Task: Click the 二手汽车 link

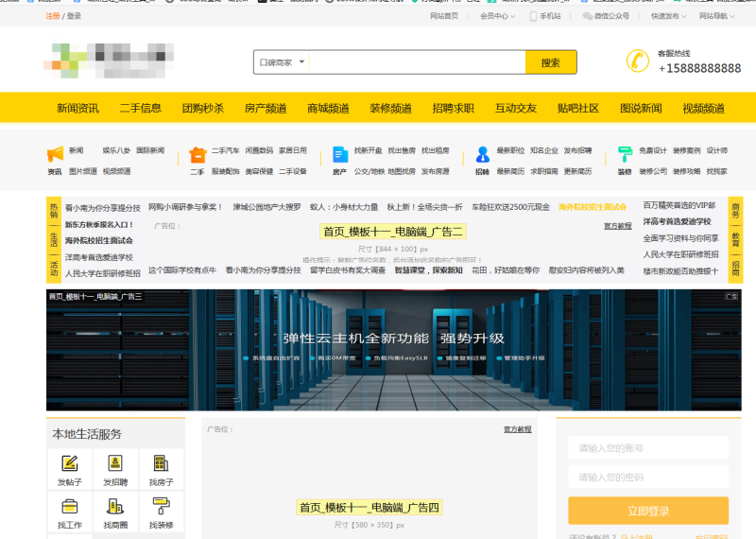Action: coord(225,150)
